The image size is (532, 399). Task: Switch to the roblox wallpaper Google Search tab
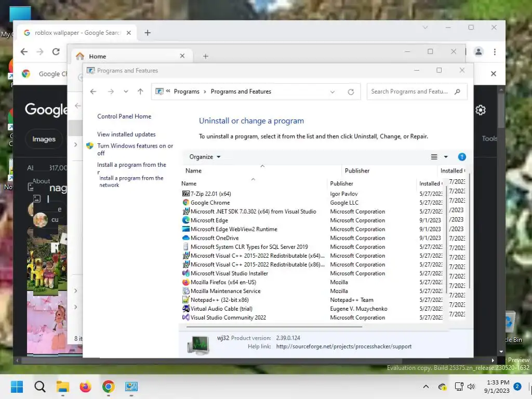(x=77, y=33)
